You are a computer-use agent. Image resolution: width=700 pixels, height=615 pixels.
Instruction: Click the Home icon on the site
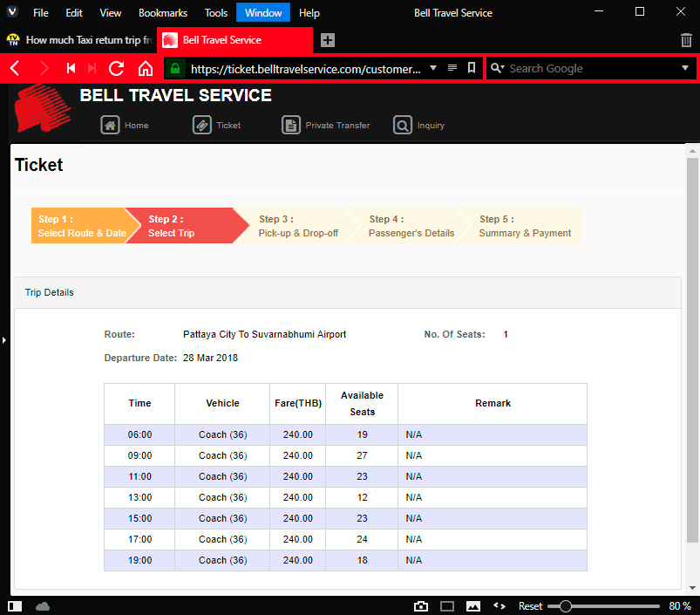point(110,125)
